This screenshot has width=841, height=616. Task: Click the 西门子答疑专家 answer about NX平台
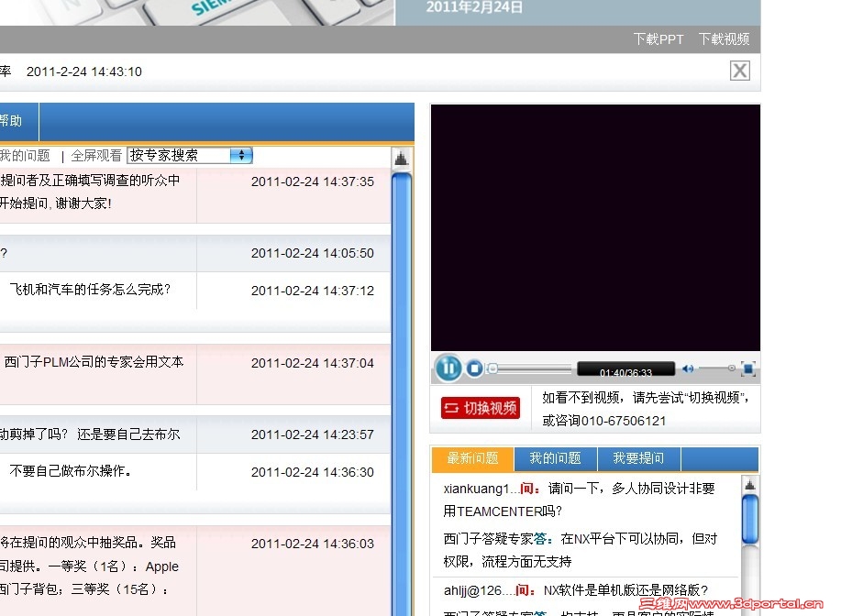pyautogui.click(x=581, y=550)
